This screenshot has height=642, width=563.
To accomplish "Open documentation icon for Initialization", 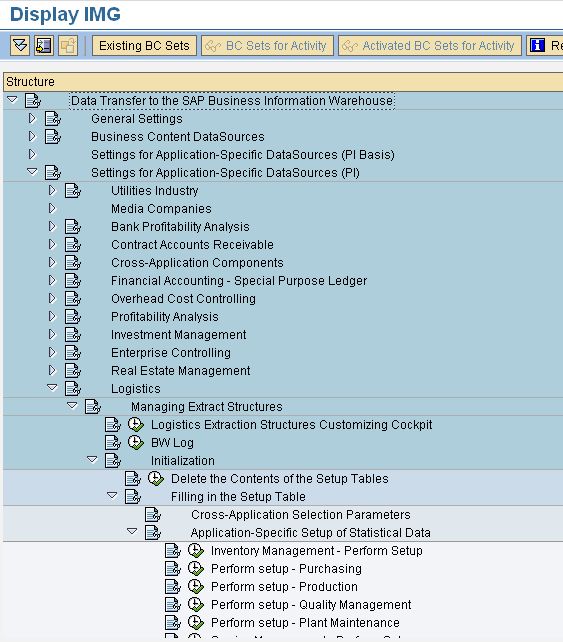I will point(113,461).
